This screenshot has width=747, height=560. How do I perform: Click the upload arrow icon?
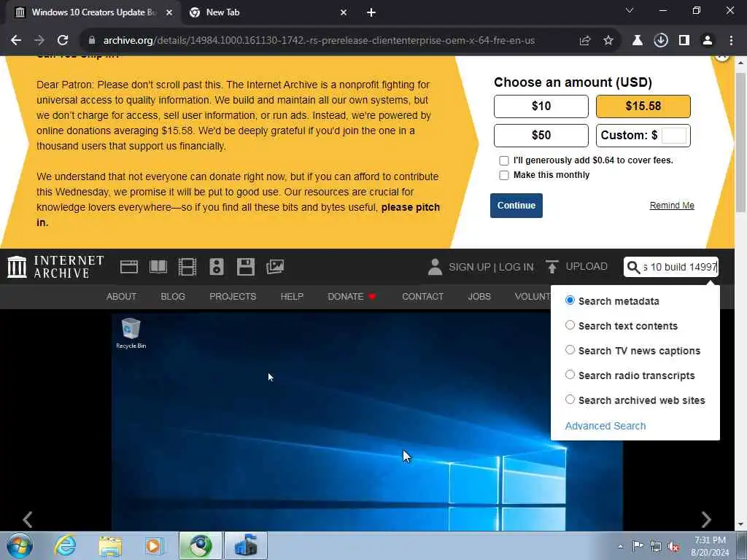coord(552,267)
